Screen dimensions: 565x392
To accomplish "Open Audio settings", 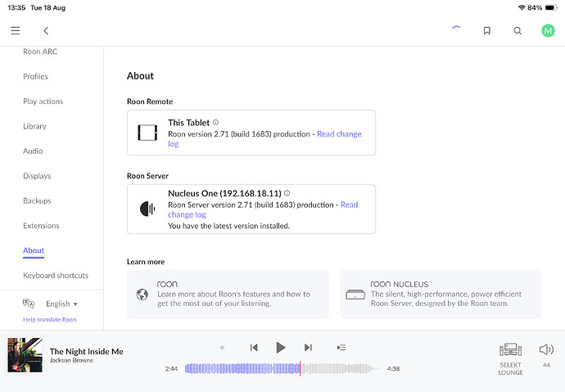I will (33, 151).
